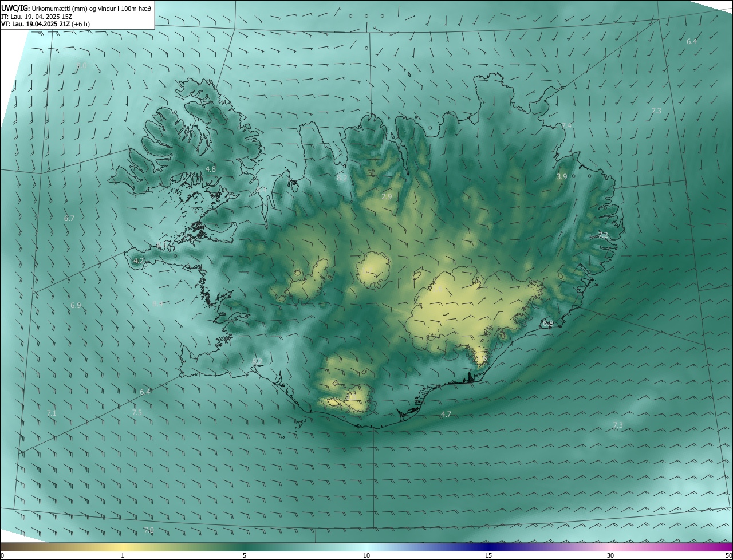Click the 7.4 value label on the map
This screenshot has width=733, height=560.
pyautogui.click(x=566, y=125)
